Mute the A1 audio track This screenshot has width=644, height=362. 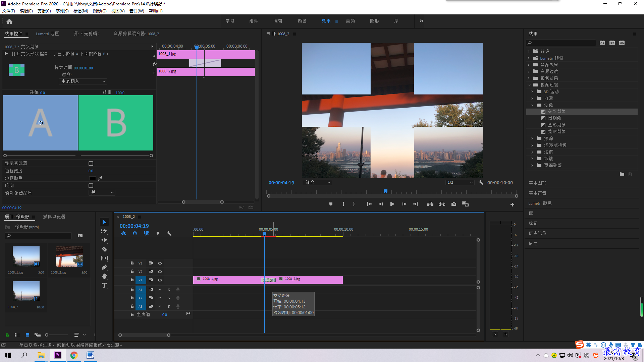pos(160,290)
